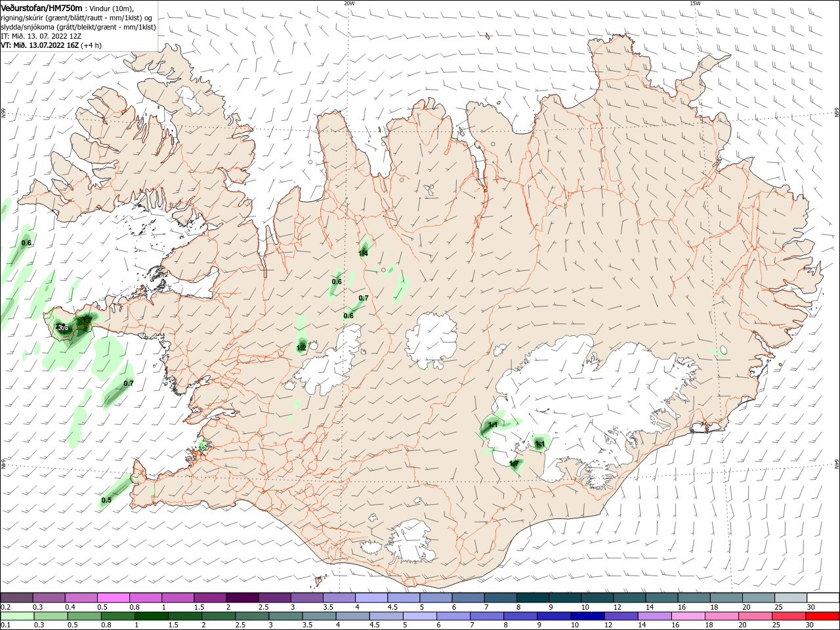Select the darkest purple snow swatch labeled 2

(241, 598)
